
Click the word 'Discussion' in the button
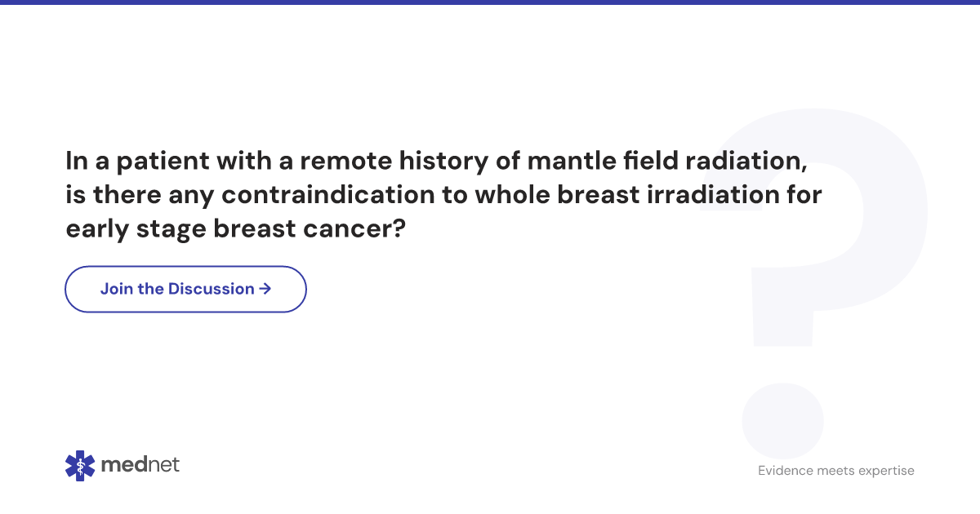click(212, 289)
